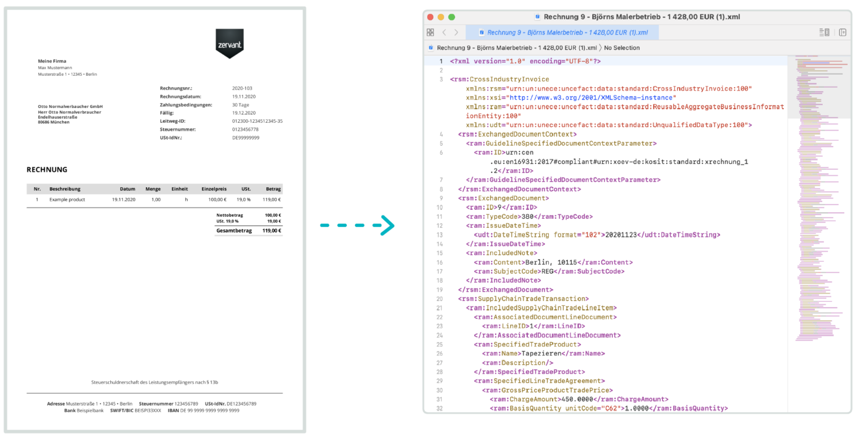Open the editor options minimap icon
Image resolution: width=868 pixels, height=440 pixels.
(824, 32)
